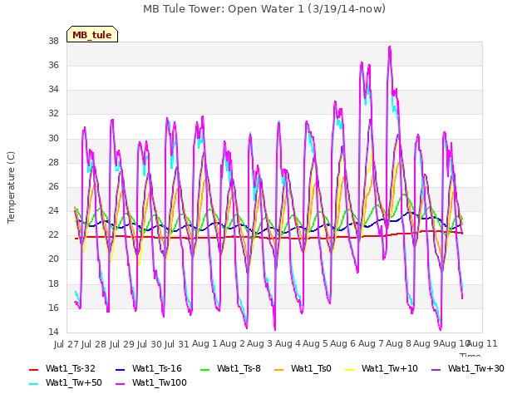
Task: Click the 'Aug 8' x-axis date
Action: pyautogui.click(x=398, y=344)
